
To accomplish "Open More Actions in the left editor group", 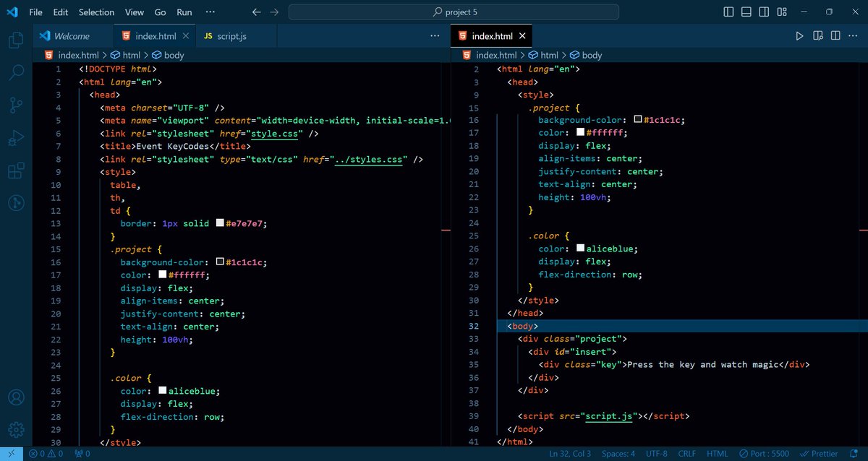I will click(435, 35).
